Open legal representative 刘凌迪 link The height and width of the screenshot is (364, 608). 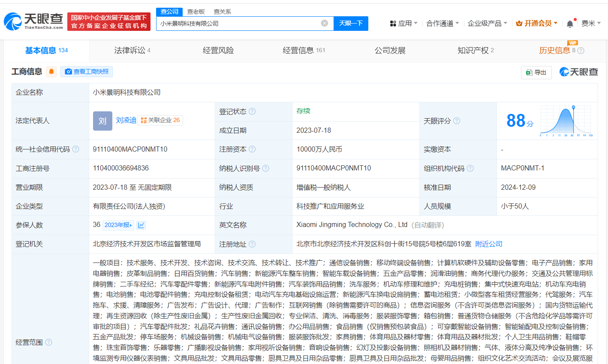pos(126,120)
